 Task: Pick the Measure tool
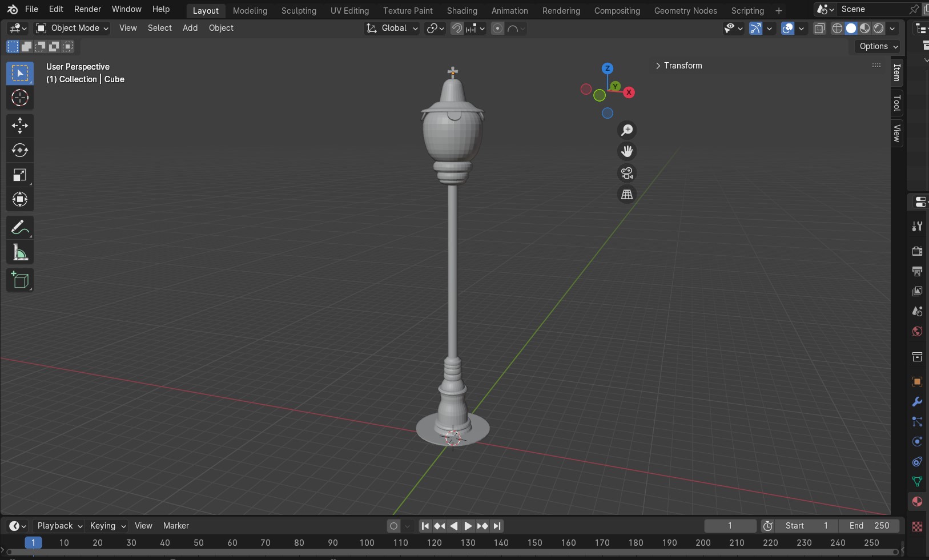(x=20, y=252)
